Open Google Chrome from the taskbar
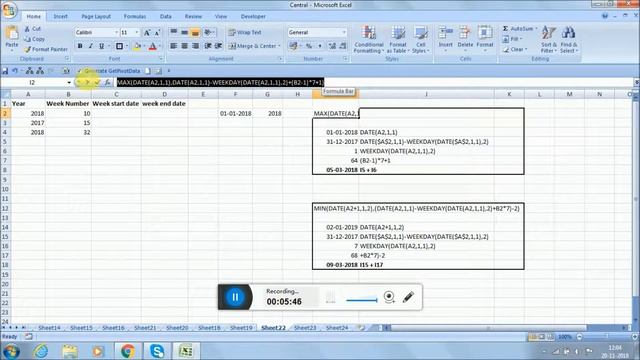Viewport: 640px width, 360px height. pyautogui.click(x=127, y=351)
